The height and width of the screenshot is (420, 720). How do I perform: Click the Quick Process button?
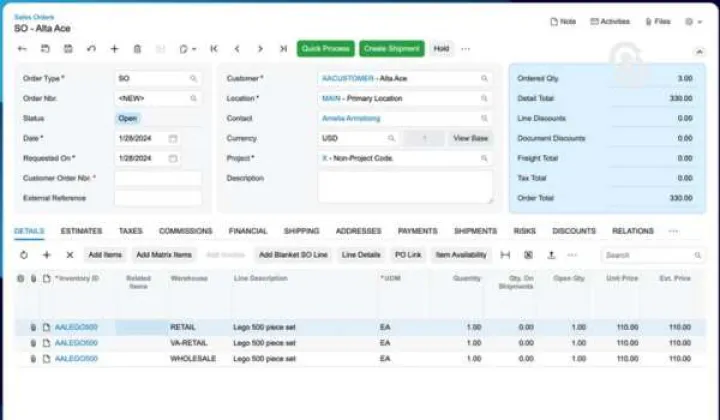pos(325,48)
